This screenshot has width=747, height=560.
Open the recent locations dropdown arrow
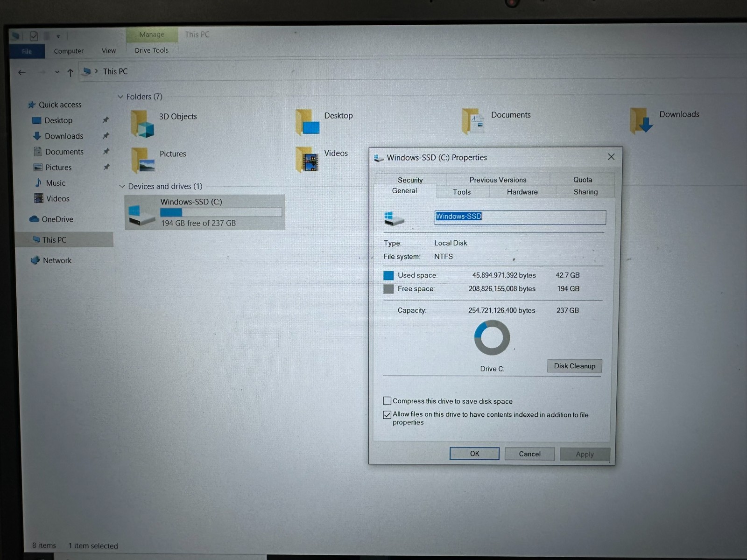click(57, 72)
